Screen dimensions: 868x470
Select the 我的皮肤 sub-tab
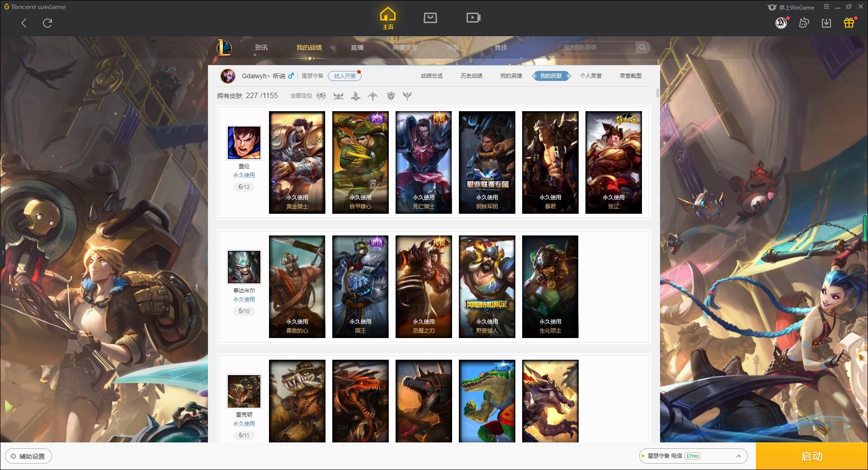point(551,76)
